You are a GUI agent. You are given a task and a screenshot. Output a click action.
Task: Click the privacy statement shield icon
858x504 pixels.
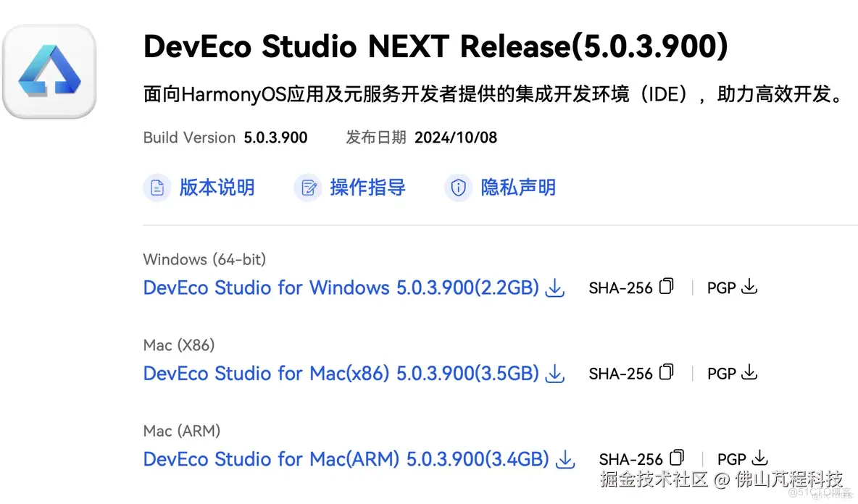click(x=458, y=188)
